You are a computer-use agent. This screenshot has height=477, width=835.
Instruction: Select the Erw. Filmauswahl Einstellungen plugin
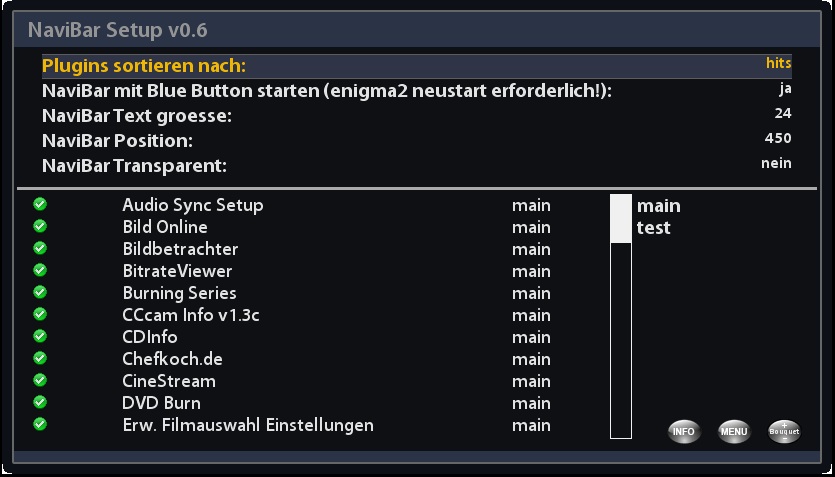[248, 425]
